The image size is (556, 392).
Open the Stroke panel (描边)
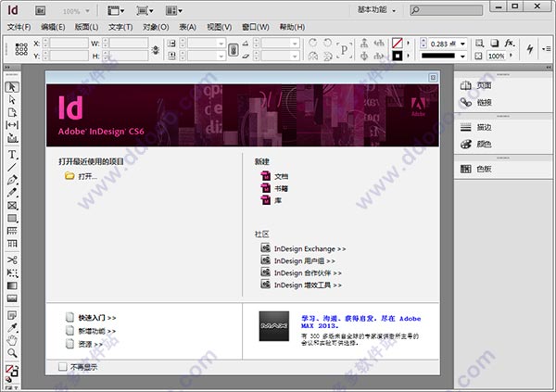click(476, 127)
